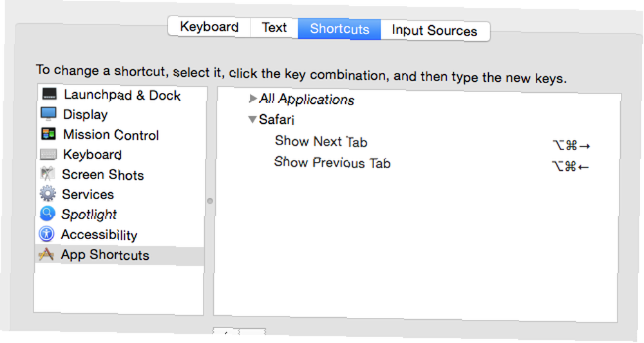The height and width of the screenshot is (343, 644).
Task: Click the Display monitor icon
Action: (48, 113)
